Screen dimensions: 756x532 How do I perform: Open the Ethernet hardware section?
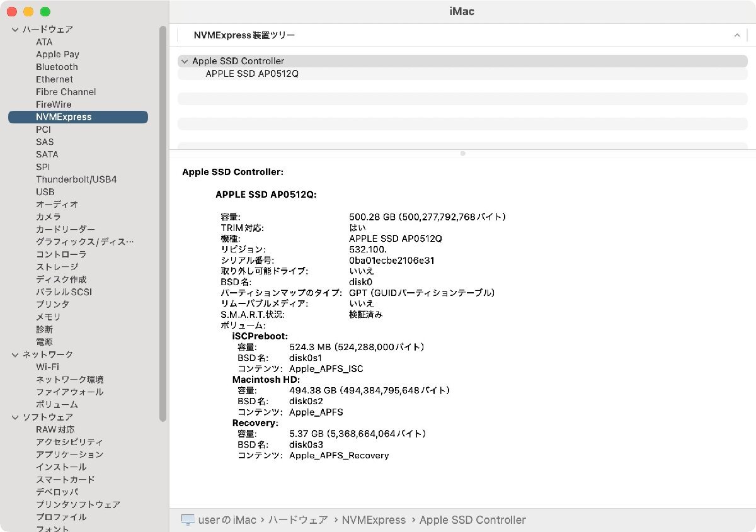pos(54,79)
